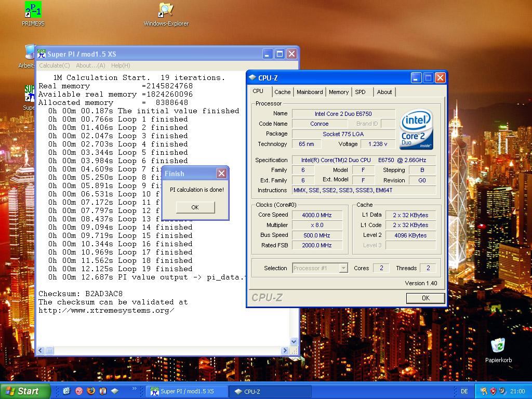Open the Calculate(C) menu in Super PI
532x399 pixels.
(54, 65)
